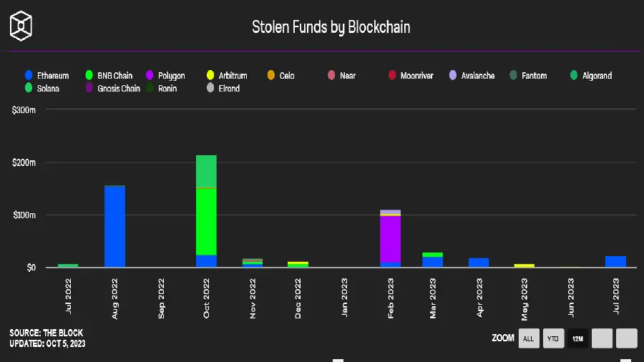Viewport: 644px width, 362px height.
Task: Click the green BNB Chain legend marker
Action: [89, 76]
